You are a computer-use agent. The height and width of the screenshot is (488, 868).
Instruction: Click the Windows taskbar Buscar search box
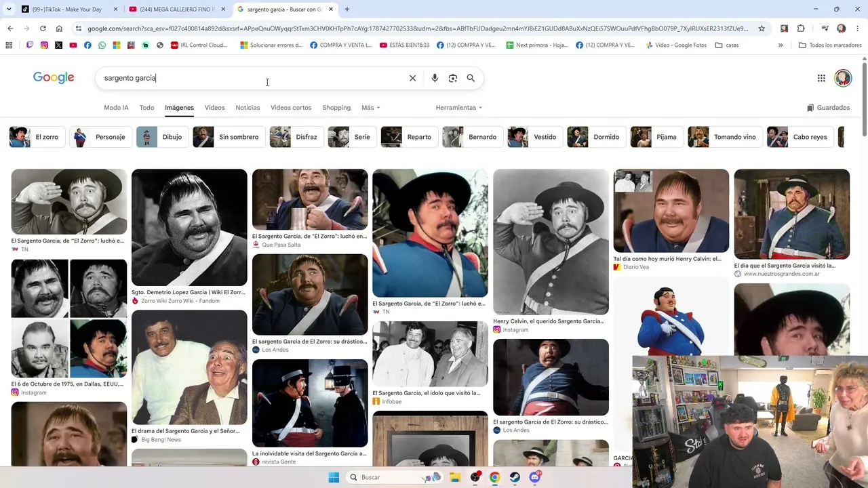coord(393,477)
